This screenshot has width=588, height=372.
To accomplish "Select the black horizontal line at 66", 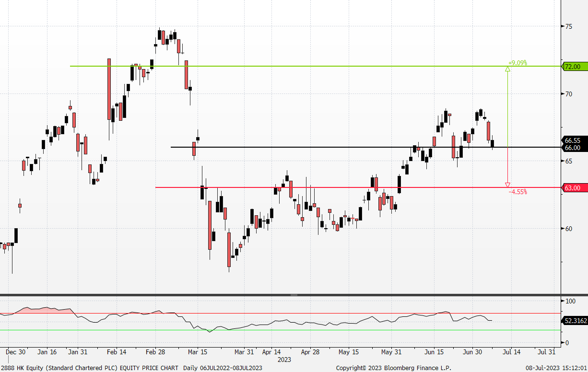I will tap(365, 147).
